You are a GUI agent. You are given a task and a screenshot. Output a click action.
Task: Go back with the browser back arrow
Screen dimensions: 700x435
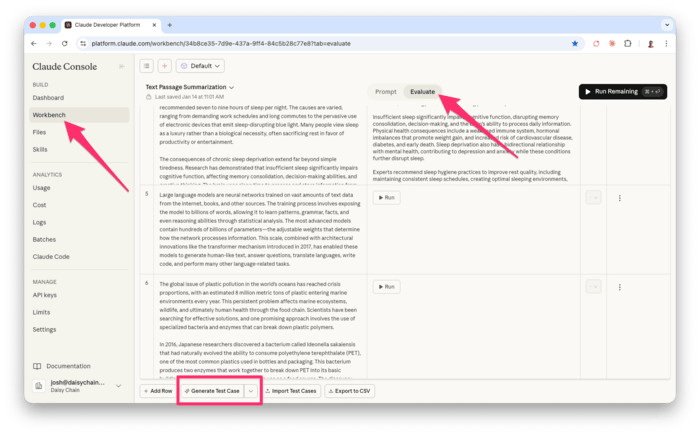point(33,44)
